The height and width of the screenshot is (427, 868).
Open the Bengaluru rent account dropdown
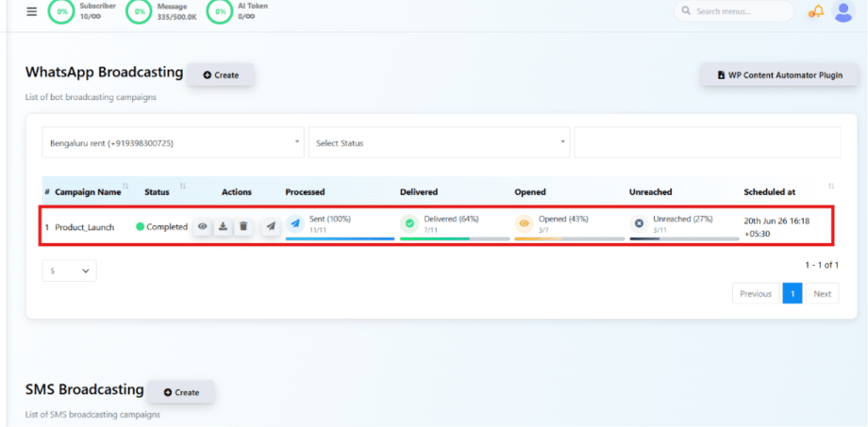(x=174, y=142)
